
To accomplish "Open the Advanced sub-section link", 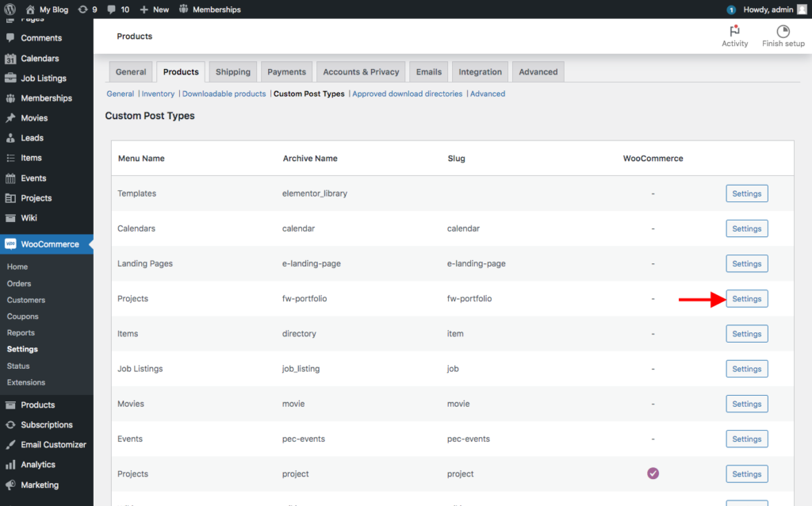I will [x=488, y=94].
